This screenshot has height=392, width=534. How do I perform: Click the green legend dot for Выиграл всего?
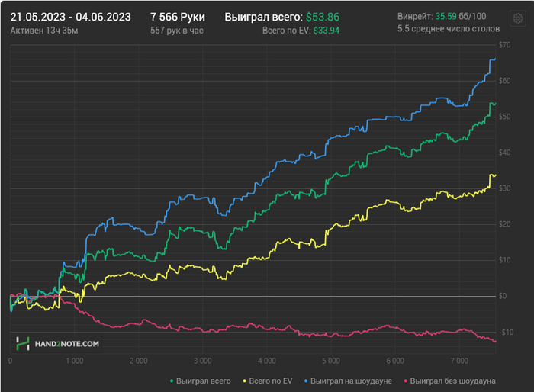172,381
